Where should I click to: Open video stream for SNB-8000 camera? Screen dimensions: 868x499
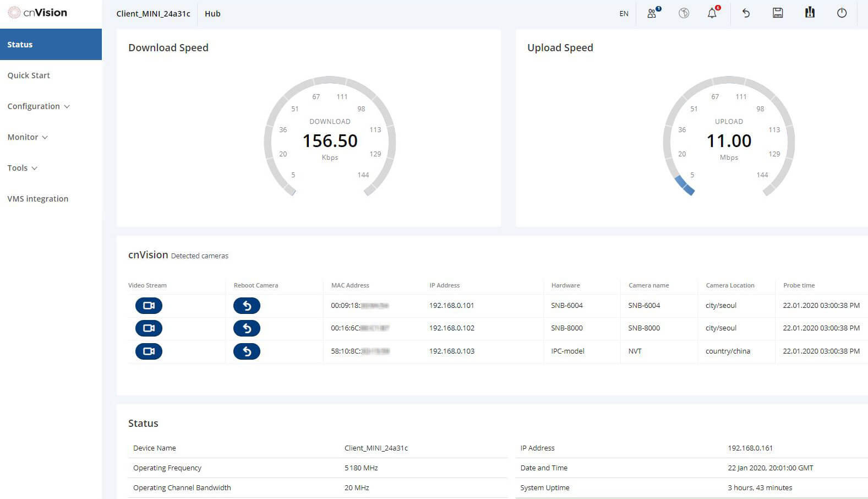tap(149, 328)
